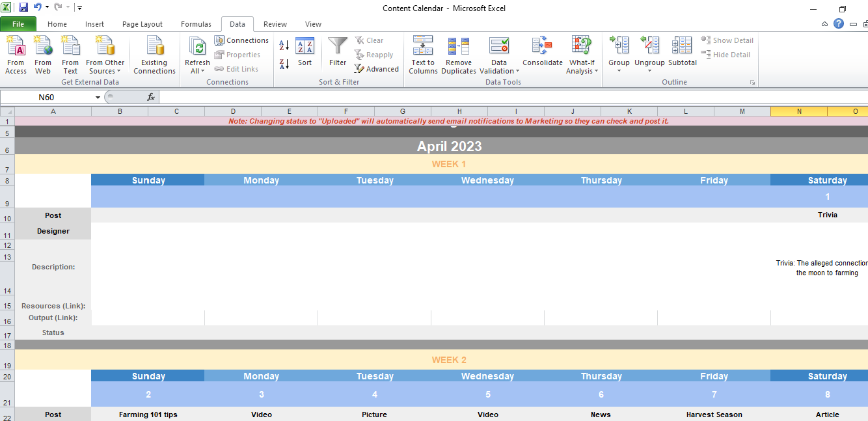Sort A to Z ascending
Screen dimensions: 868x421
(284, 46)
